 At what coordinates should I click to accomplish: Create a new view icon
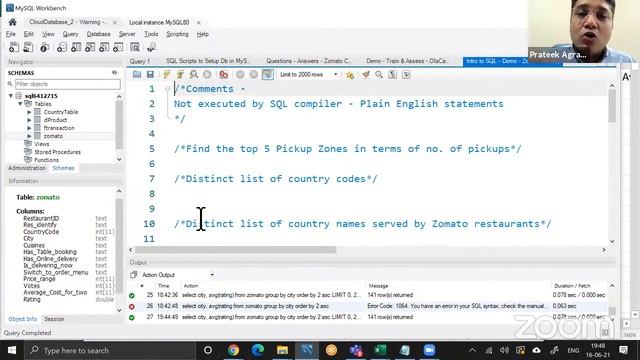[x=90, y=47]
